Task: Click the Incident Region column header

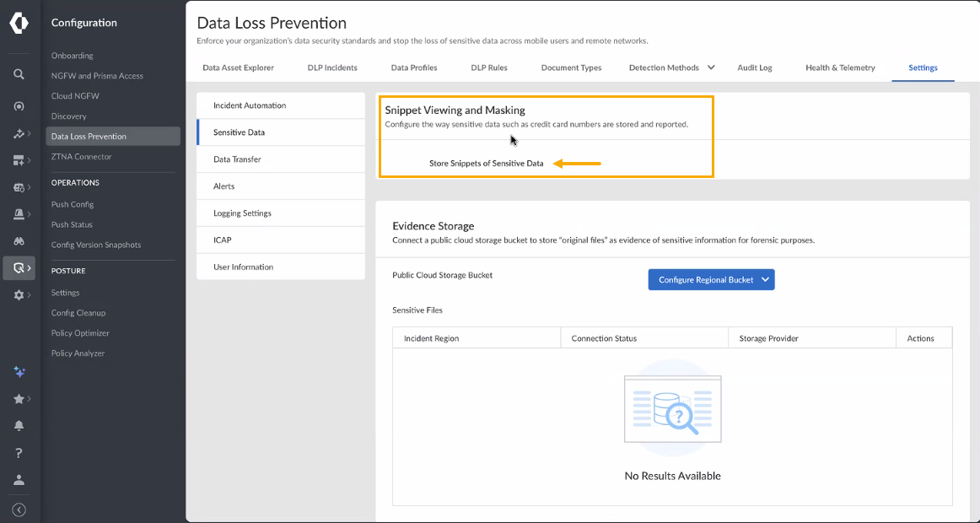Action: [432, 338]
